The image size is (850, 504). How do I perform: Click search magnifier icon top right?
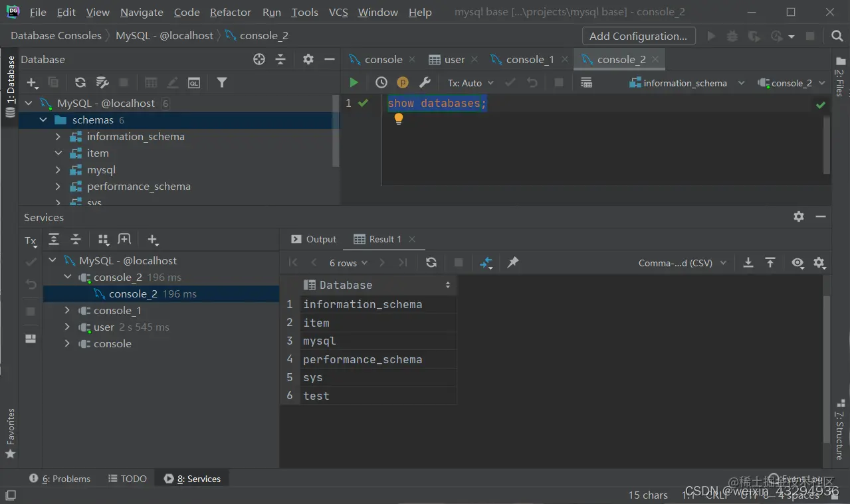(x=837, y=36)
